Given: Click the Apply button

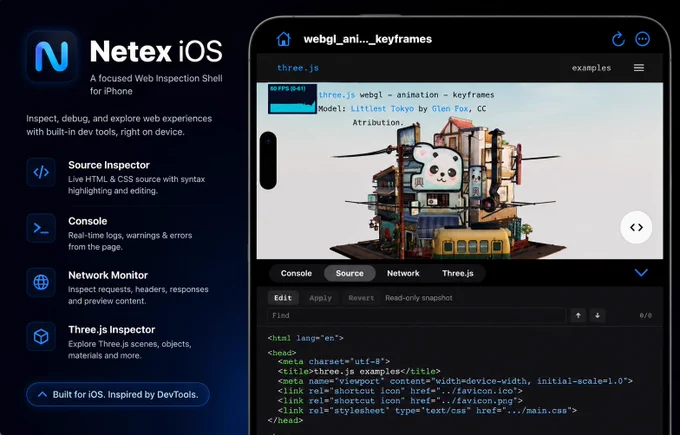Looking at the screenshot, I should point(320,298).
